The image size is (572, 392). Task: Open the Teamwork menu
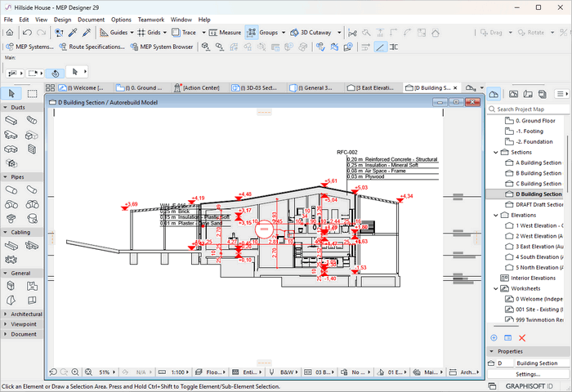[150, 19]
